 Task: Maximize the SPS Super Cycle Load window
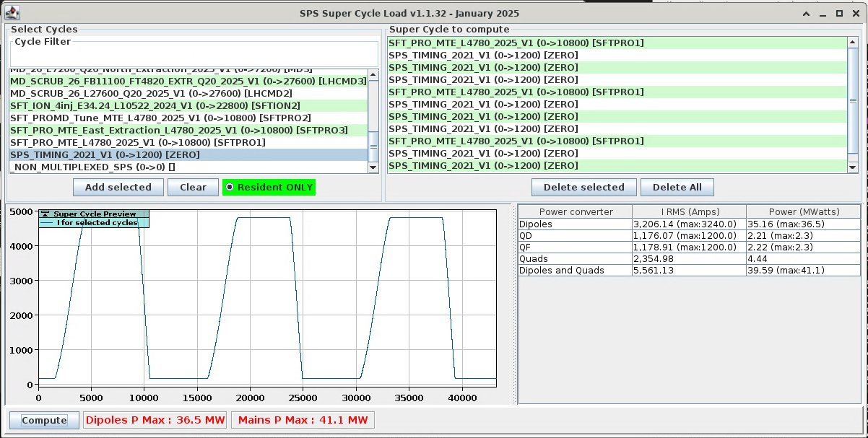(839, 13)
